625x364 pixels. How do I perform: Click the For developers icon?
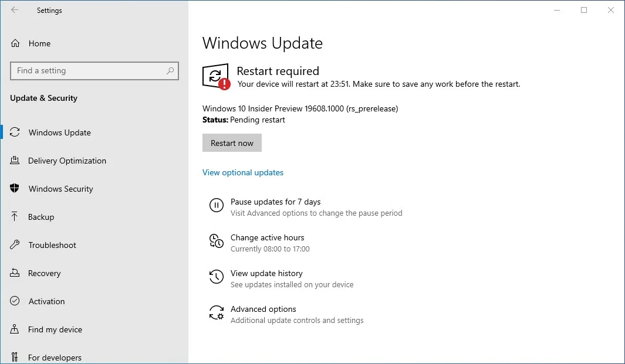coord(15,357)
